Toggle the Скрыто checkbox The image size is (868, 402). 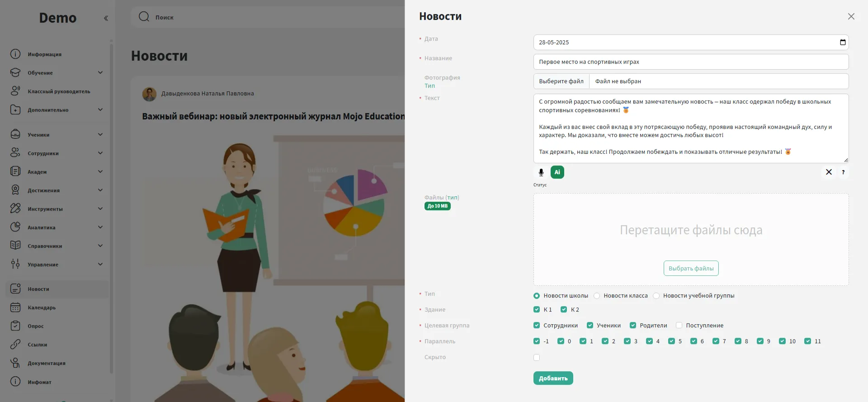pyautogui.click(x=537, y=358)
